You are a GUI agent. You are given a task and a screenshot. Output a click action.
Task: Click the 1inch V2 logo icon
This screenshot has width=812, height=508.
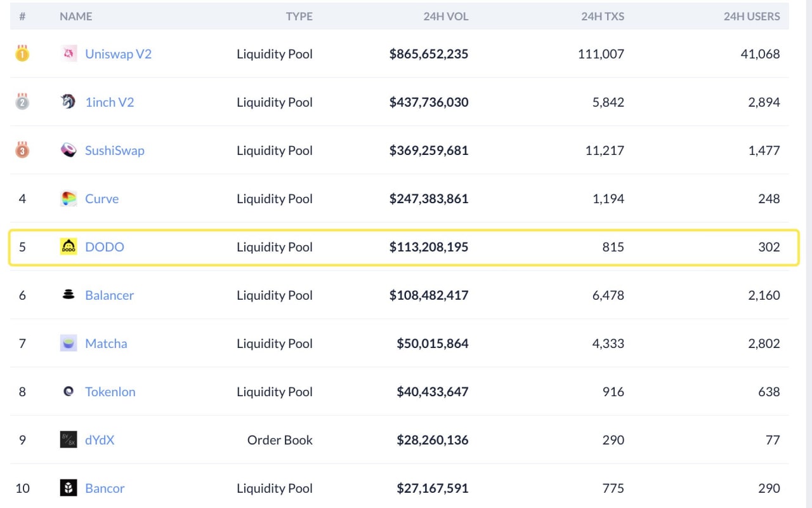(x=69, y=102)
